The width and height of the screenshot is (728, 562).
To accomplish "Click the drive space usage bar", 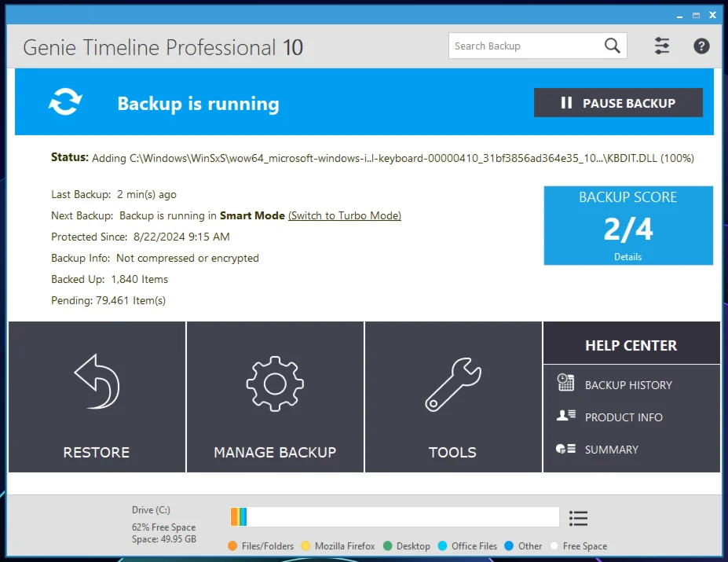I will point(394,516).
